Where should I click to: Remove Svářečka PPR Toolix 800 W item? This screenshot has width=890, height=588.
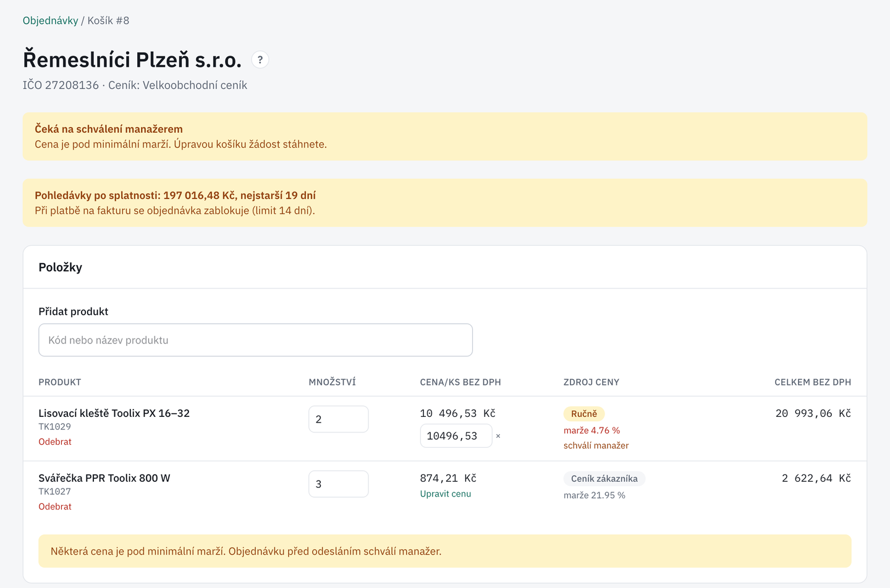point(55,506)
